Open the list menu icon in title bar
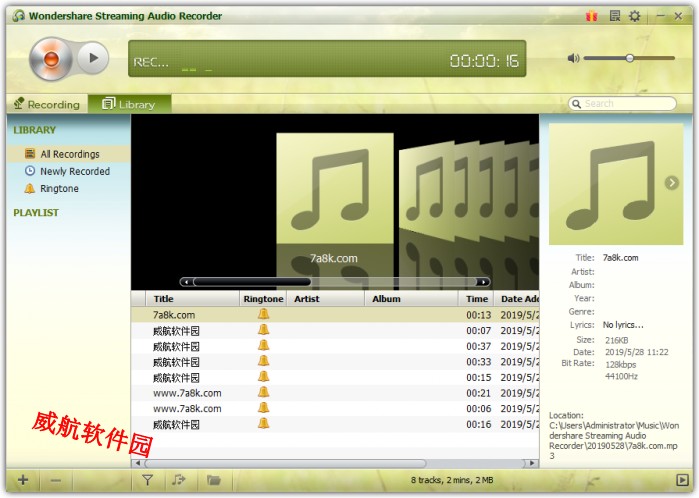Image resolution: width=699 pixels, height=498 pixels. pos(615,16)
